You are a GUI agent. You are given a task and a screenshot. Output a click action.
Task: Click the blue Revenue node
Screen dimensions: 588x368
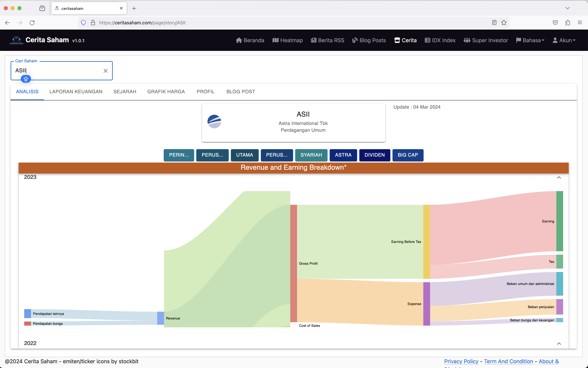[160, 318]
